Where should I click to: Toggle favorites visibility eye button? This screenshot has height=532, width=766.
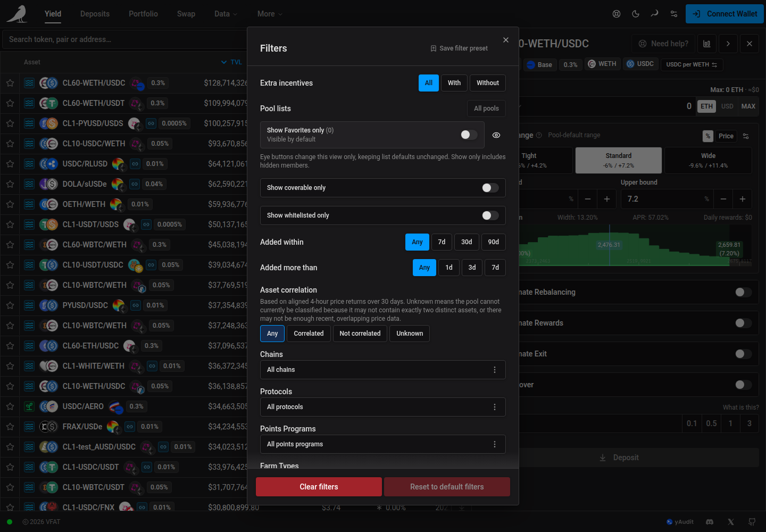pos(496,135)
